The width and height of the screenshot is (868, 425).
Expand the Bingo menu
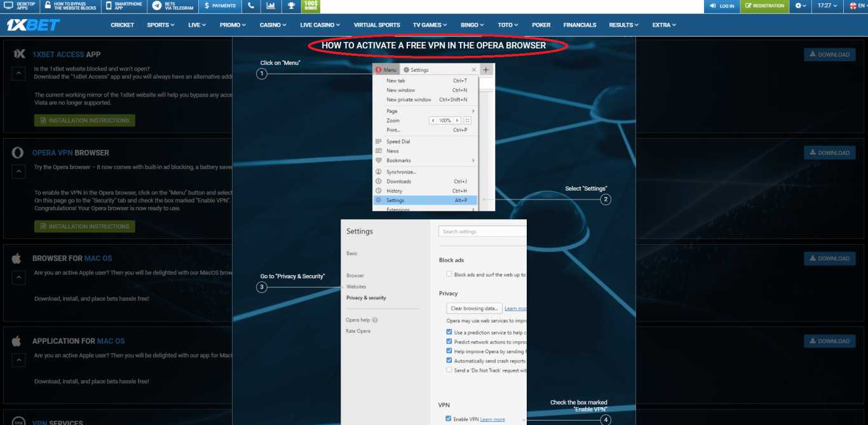pyautogui.click(x=472, y=25)
